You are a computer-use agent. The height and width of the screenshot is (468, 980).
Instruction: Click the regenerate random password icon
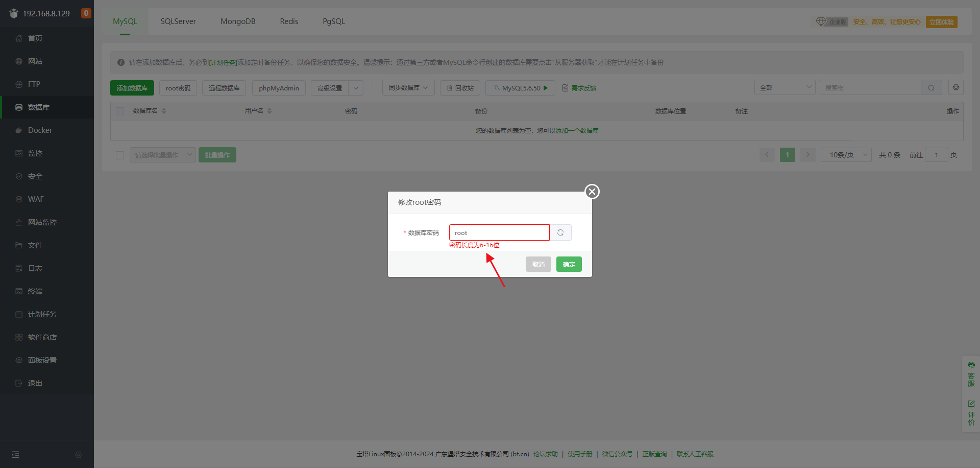pos(560,232)
